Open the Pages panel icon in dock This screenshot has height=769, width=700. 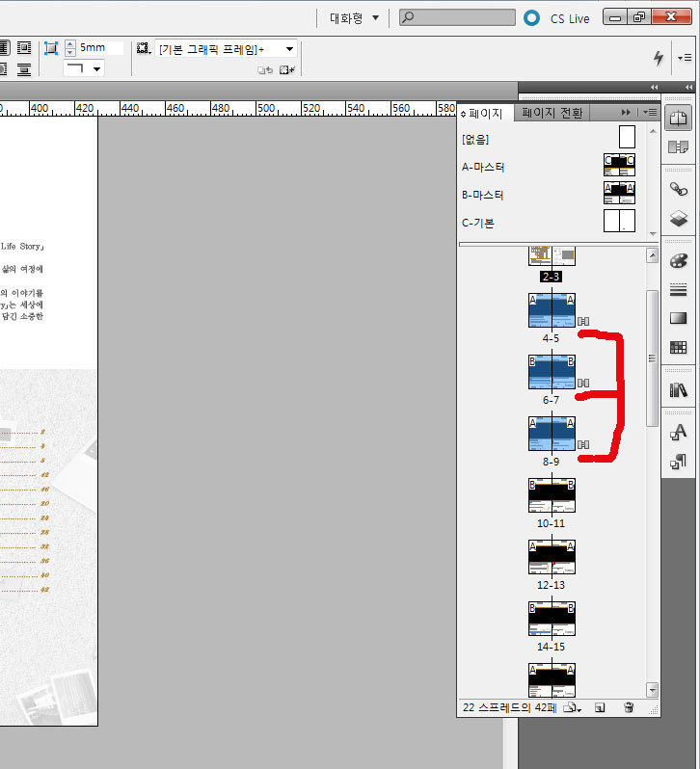[679, 118]
